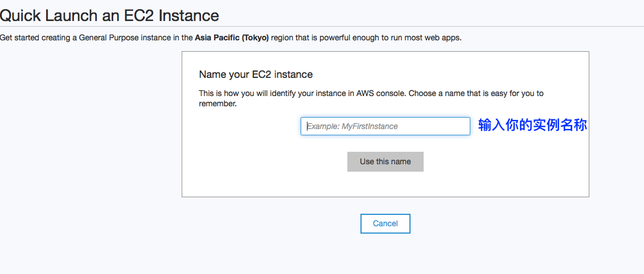This screenshot has width=644, height=274.
Task: Click 'Choose a name that is easy' sentence
Action: [x=454, y=93]
